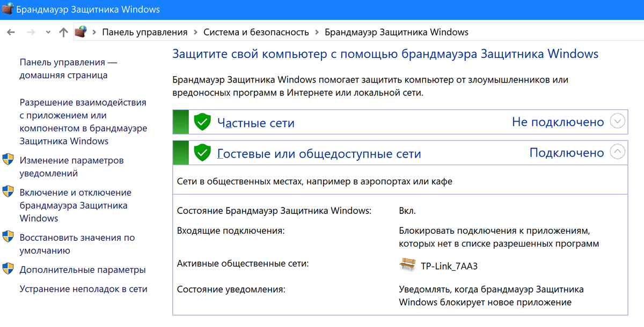This screenshot has height=327, width=644.
Task: Click 'Состояние Брандмауэр Защитника Windows:' label
Action: click(274, 211)
